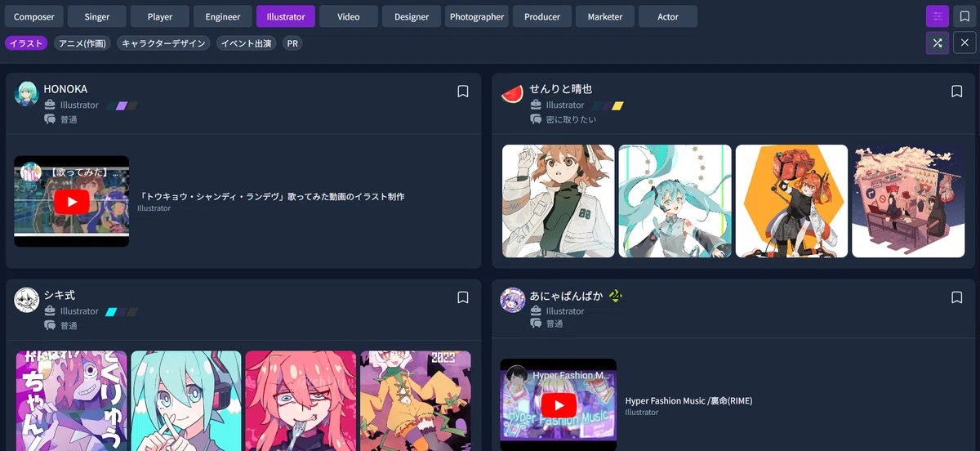Viewport: 980px width, 451px height.
Task: Click briefcase icon under シキ式
Action: (x=50, y=310)
